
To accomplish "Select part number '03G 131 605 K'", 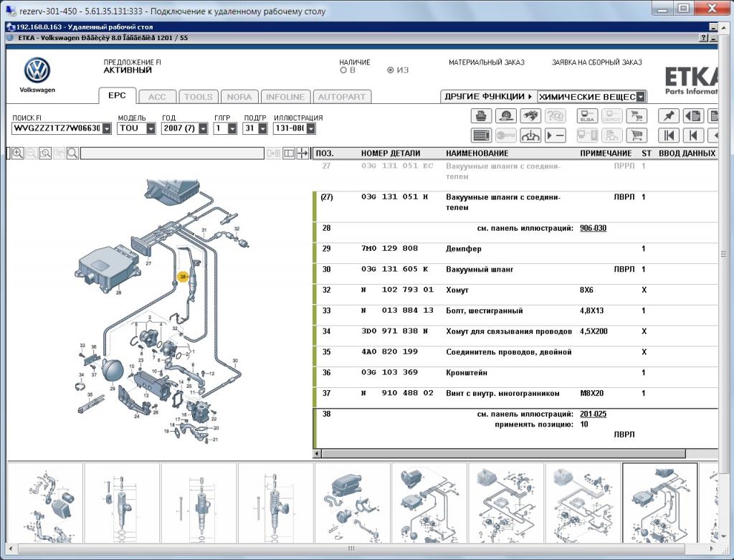I will (395, 269).
